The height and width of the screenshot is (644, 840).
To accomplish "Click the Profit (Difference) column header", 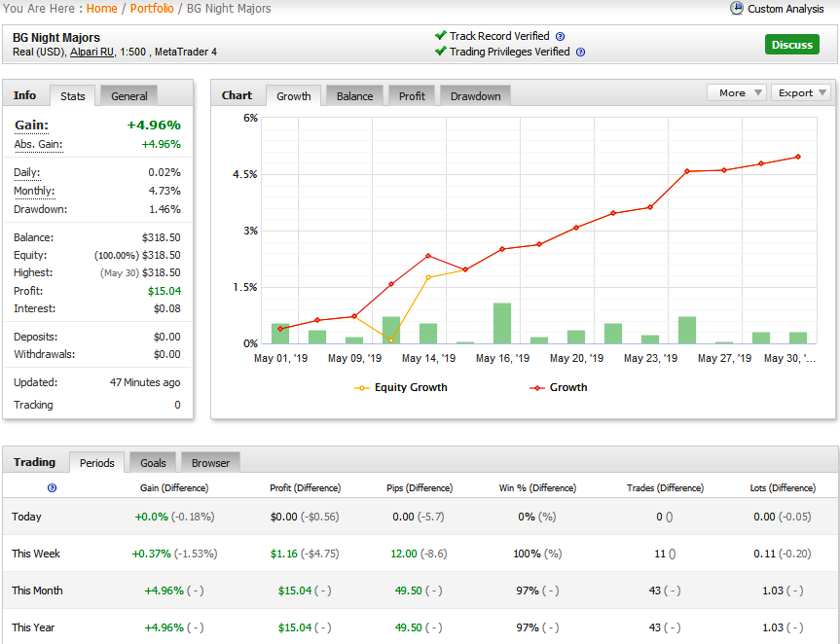I will [306, 487].
